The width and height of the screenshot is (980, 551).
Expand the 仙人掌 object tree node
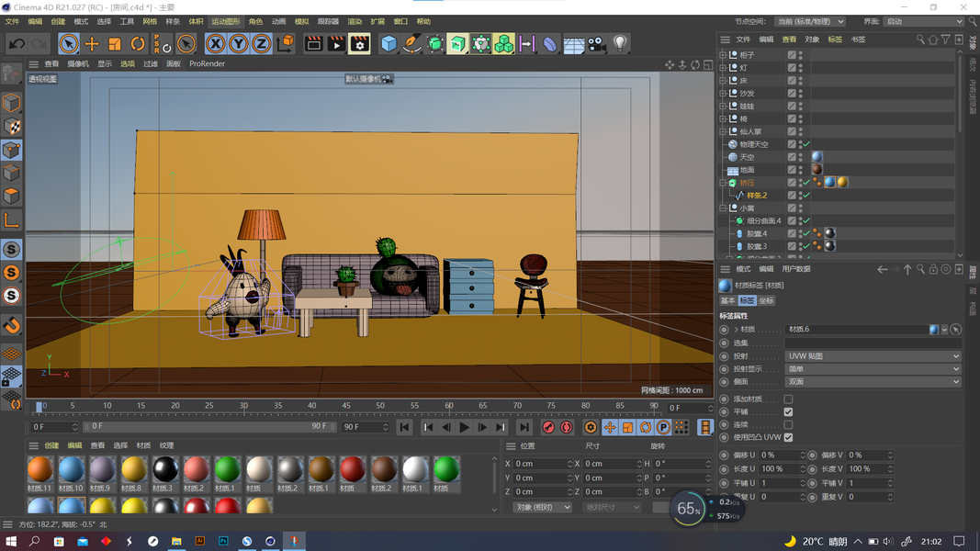pyautogui.click(x=723, y=131)
